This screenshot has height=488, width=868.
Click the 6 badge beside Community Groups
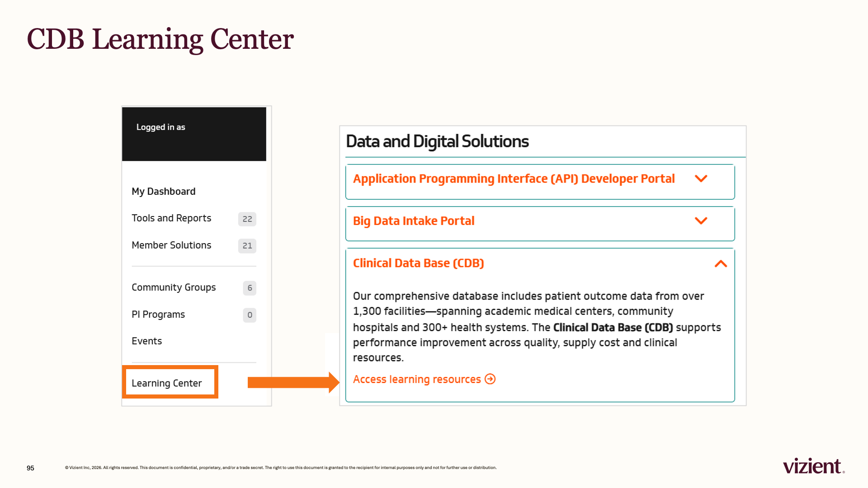click(x=250, y=288)
